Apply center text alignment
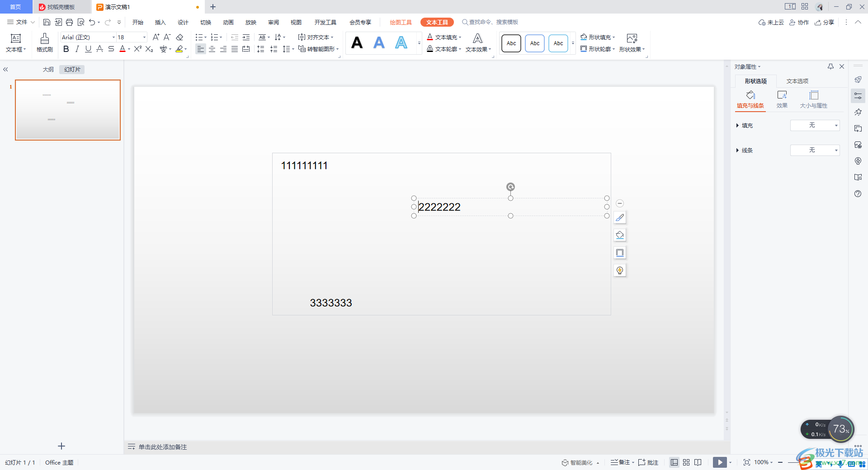 point(212,49)
